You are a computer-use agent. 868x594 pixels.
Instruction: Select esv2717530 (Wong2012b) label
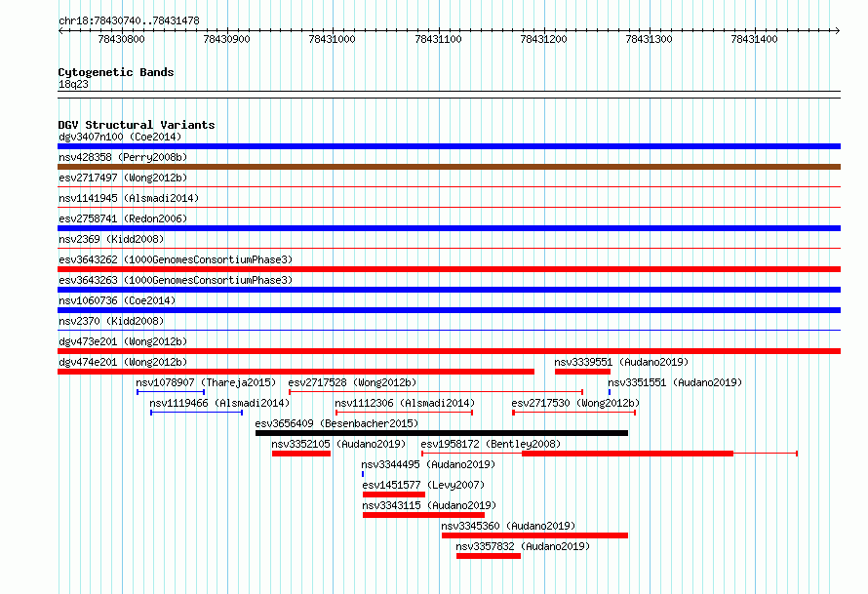(575, 403)
